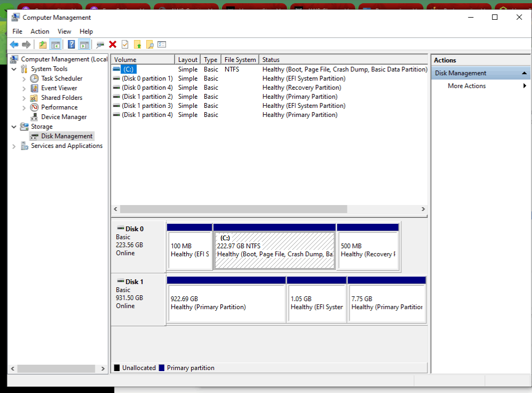Click the Disk 1 drive icon
The image size is (532, 393).
pos(121,281)
